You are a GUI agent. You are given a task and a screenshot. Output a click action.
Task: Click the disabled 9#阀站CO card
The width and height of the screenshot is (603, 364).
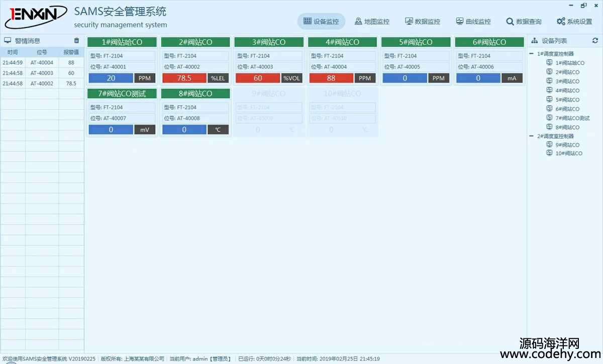click(x=269, y=111)
